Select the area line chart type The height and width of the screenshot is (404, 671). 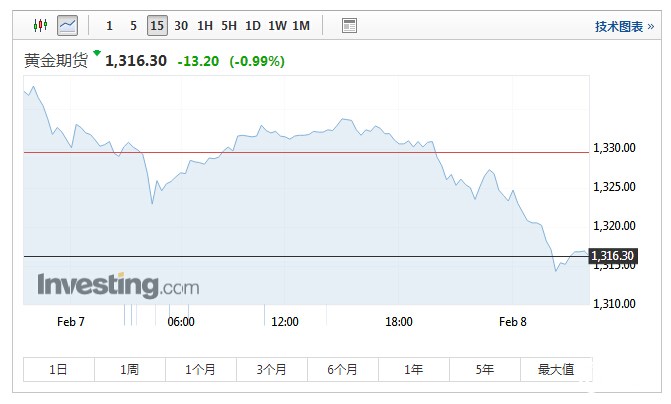tap(67, 25)
